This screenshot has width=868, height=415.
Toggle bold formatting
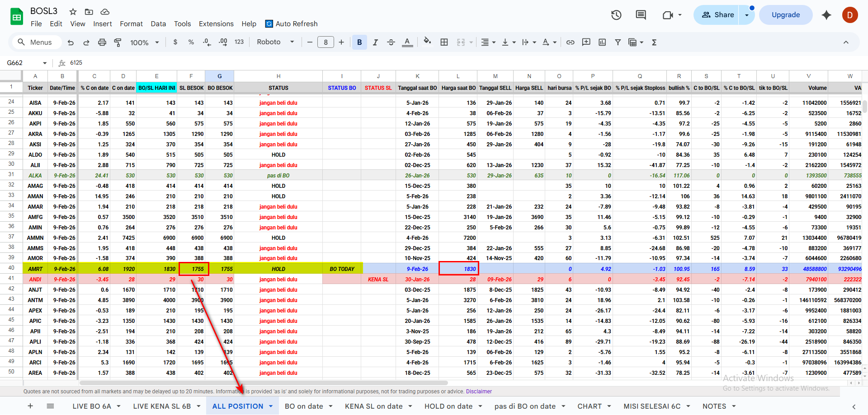click(x=359, y=42)
